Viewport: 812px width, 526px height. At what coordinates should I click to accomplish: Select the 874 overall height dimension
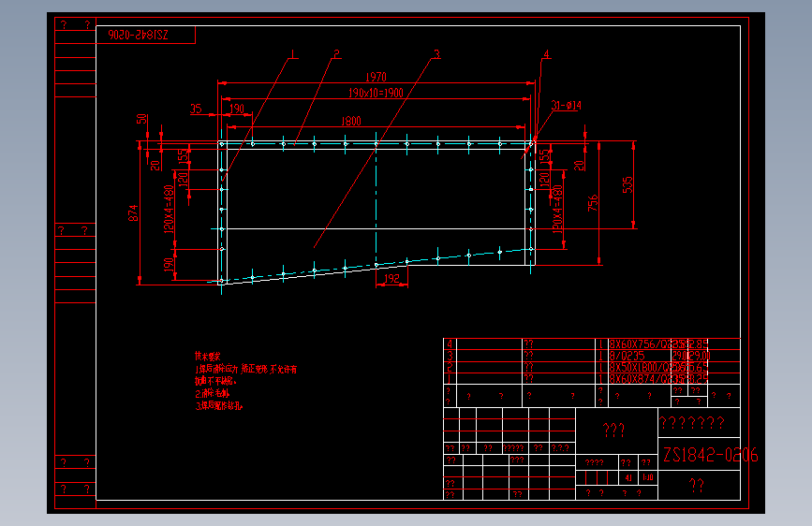pyautogui.click(x=133, y=213)
